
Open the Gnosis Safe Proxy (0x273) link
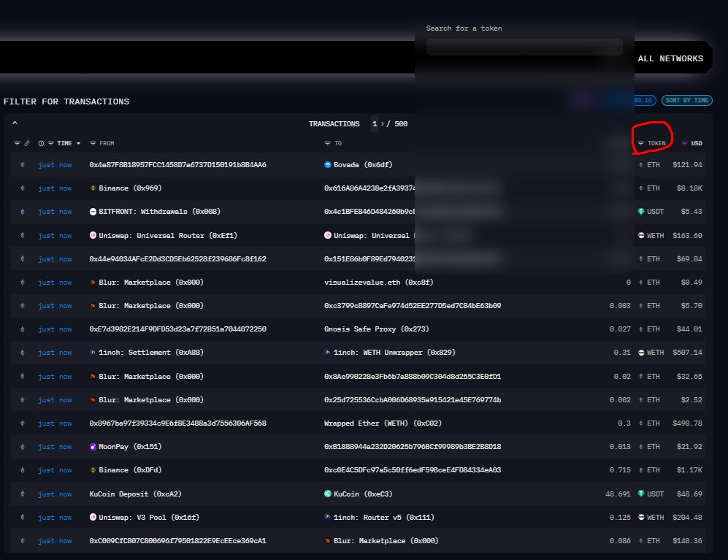point(376,329)
